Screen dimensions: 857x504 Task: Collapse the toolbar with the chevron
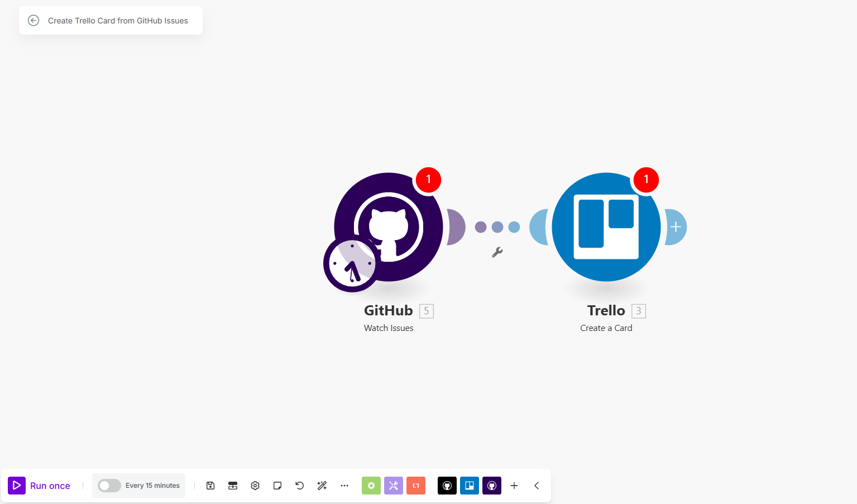point(537,486)
